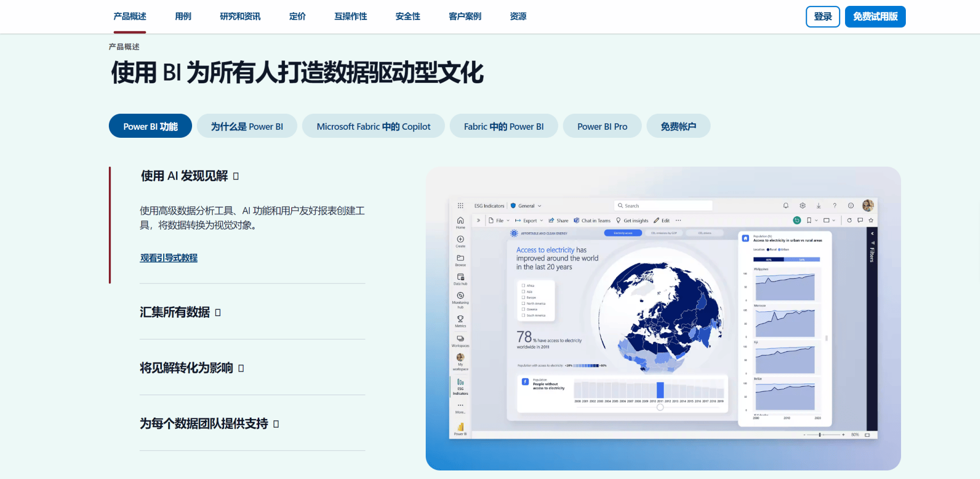The height and width of the screenshot is (479, 980).
Task: Switch to the Power BI Pro tab
Action: pos(602,126)
